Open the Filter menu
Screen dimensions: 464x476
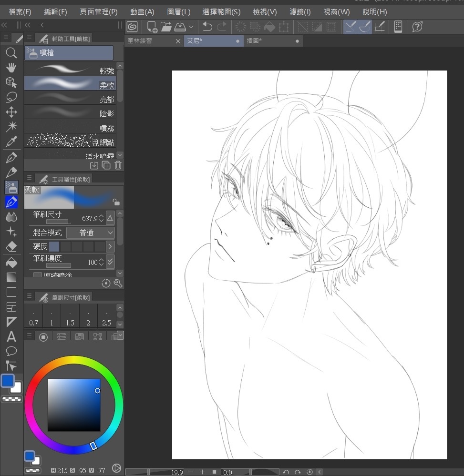click(300, 12)
